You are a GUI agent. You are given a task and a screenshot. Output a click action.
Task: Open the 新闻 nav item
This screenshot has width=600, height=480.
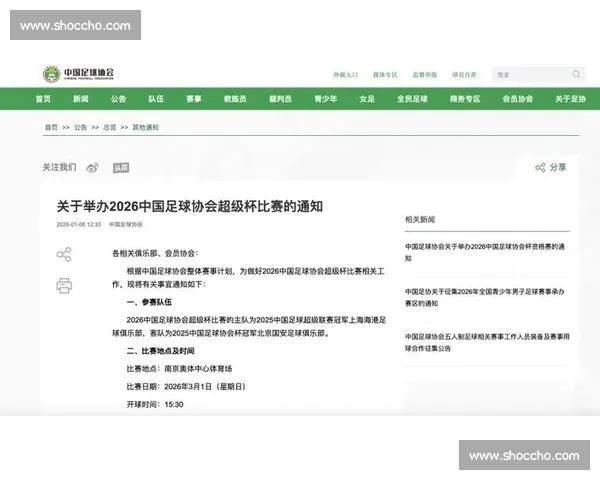81,99
